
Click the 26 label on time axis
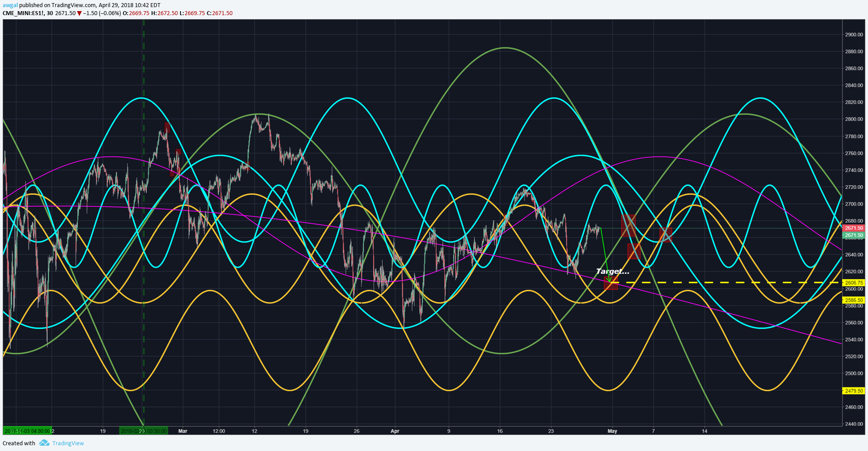[357, 431]
